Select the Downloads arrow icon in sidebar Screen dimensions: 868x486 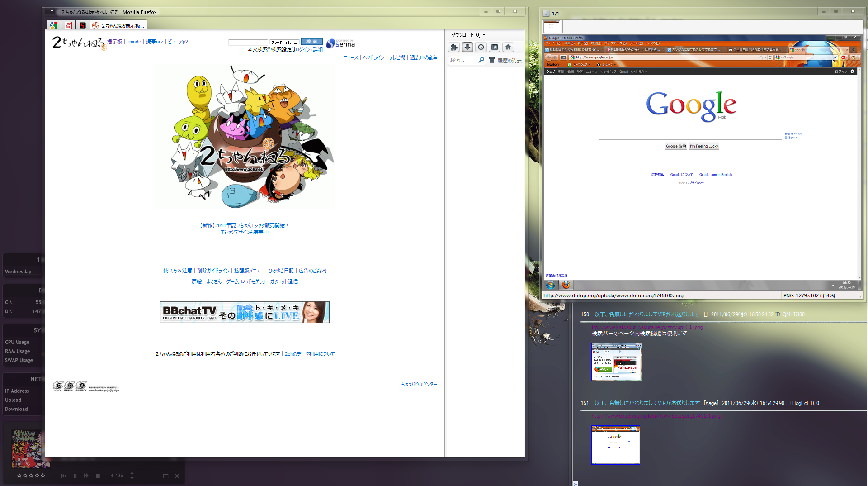coord(467,47)
